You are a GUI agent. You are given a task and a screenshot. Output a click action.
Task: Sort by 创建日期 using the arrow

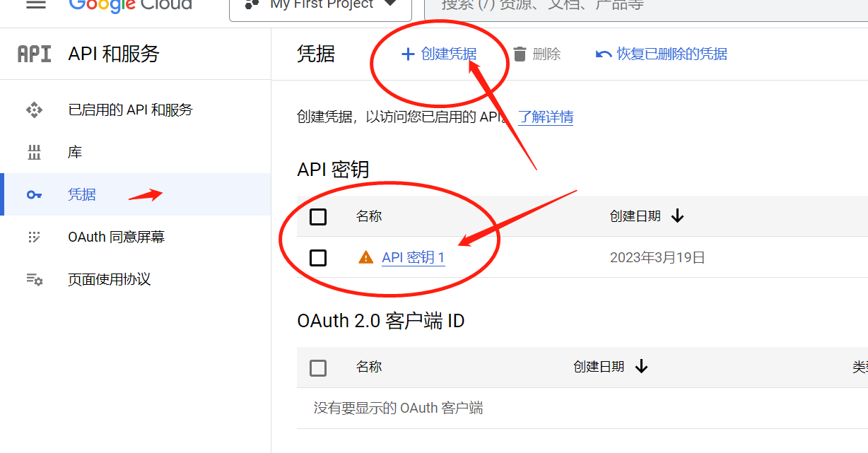pyautogui.click(x=678, y=217)
